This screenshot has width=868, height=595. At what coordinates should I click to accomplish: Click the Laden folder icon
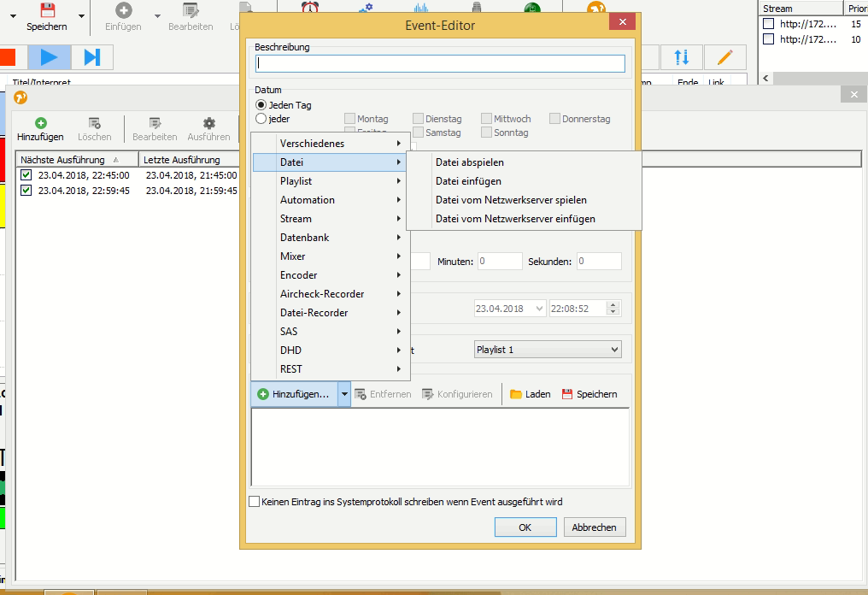pyautogui.click(x=516, y=394)
